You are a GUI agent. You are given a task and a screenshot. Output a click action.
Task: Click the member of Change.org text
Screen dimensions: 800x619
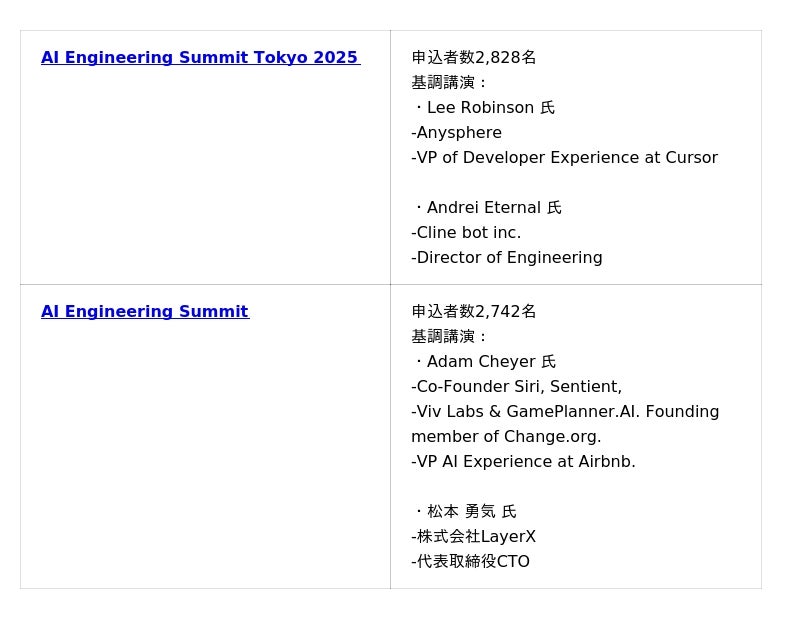(506, 437)
